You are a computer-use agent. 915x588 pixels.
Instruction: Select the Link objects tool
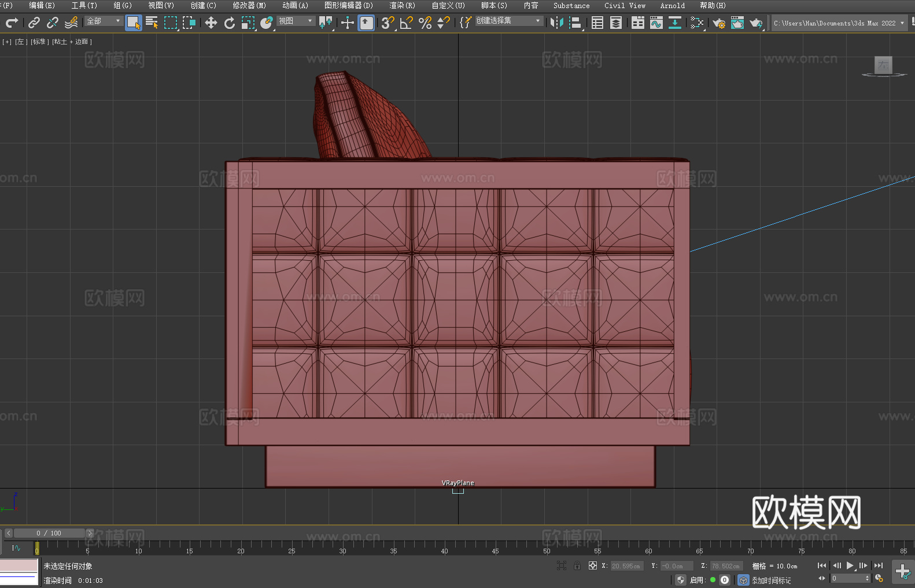pyautogui.click(x=34, y=23)
